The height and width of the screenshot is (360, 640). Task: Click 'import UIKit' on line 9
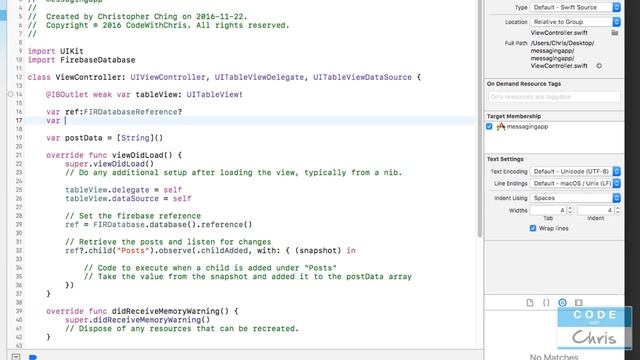[56, 51]
